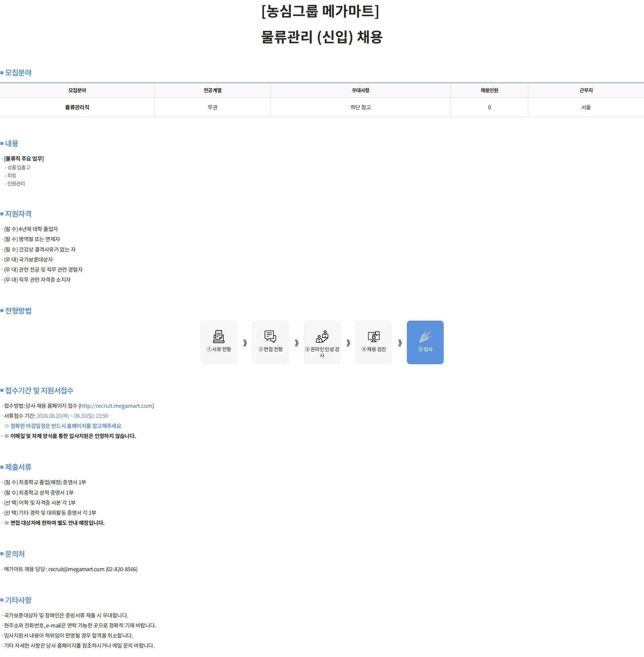The width and height of the screenshot is (644, 657).
Task: Click the recruit@megamart.com contact line
Action: (x=71, y=569)
